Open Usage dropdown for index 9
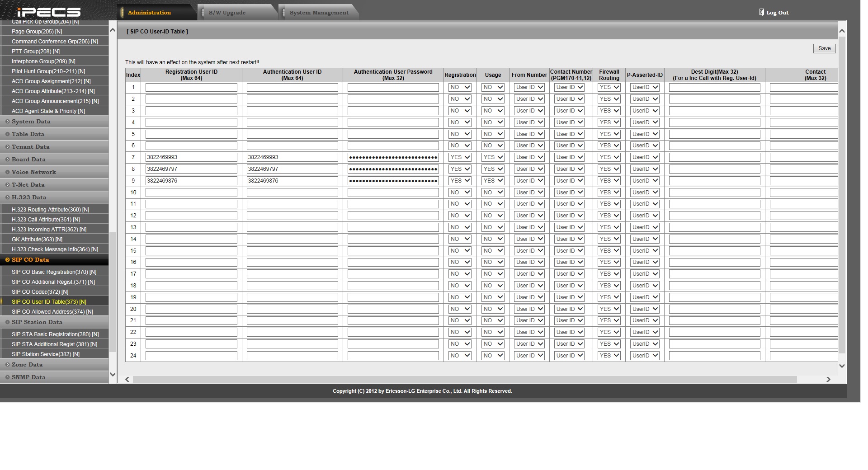 coord(493,181)
